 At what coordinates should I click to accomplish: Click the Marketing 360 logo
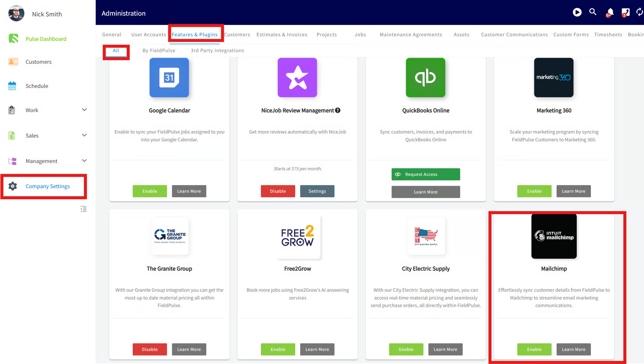click(554, 77)
